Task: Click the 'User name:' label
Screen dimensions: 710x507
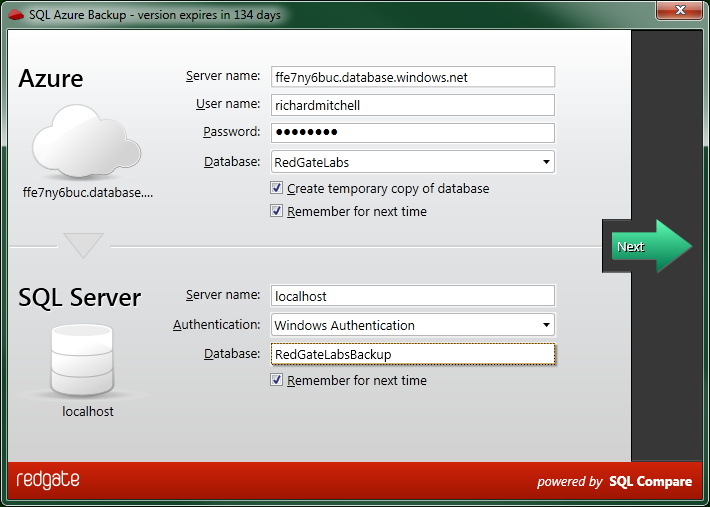Action: pos(228,104)
